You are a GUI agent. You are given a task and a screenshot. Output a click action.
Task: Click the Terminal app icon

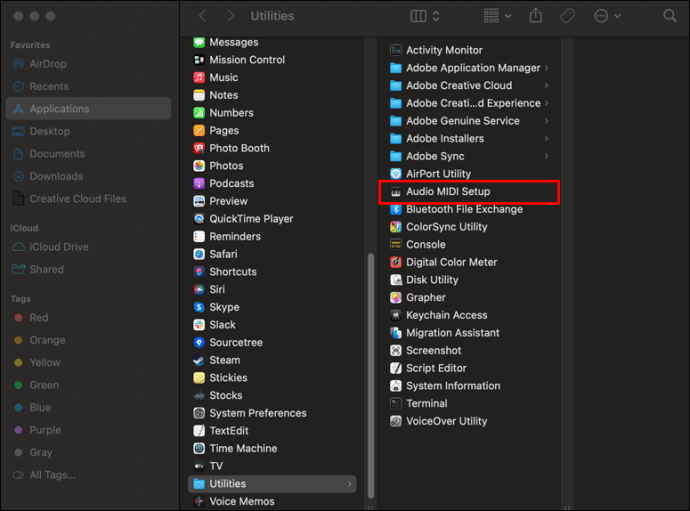click(x=396, y=404)
